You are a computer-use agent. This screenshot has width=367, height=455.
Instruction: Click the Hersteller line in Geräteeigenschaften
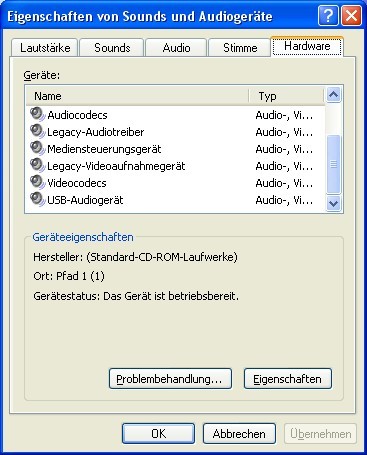pos(135,257)
